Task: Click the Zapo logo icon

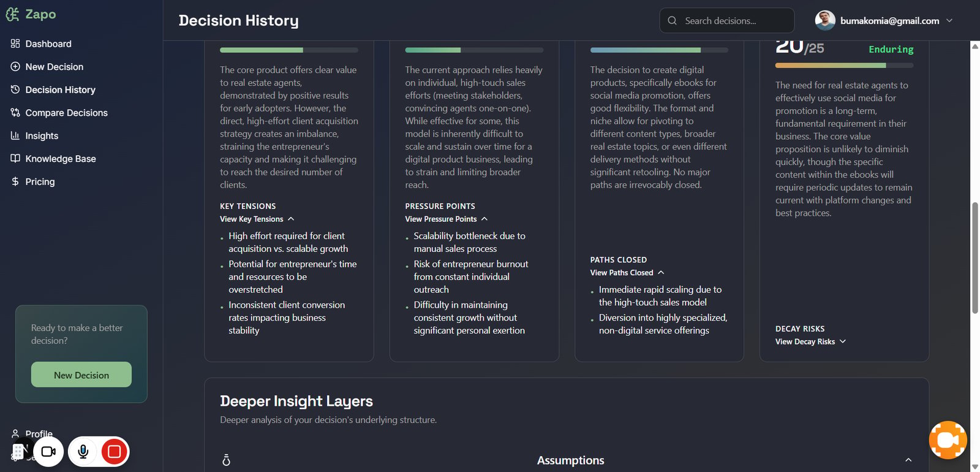Action: 12,14
